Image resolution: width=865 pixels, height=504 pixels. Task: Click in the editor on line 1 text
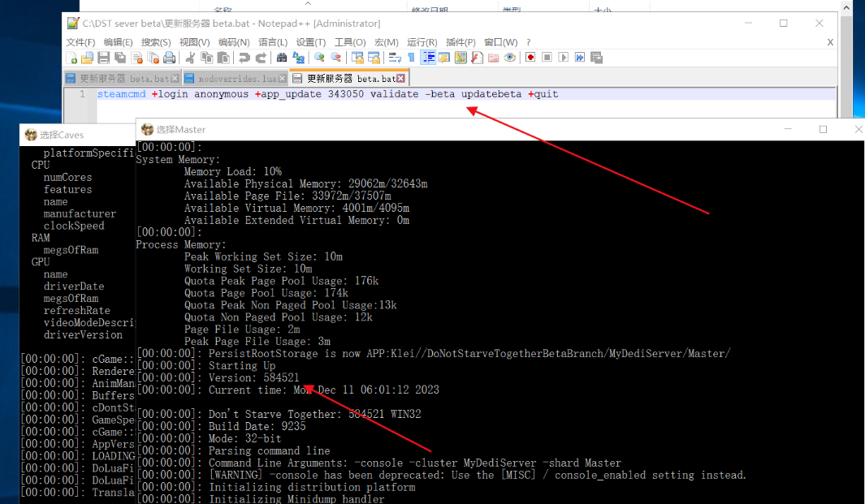[x=325, y=94]
